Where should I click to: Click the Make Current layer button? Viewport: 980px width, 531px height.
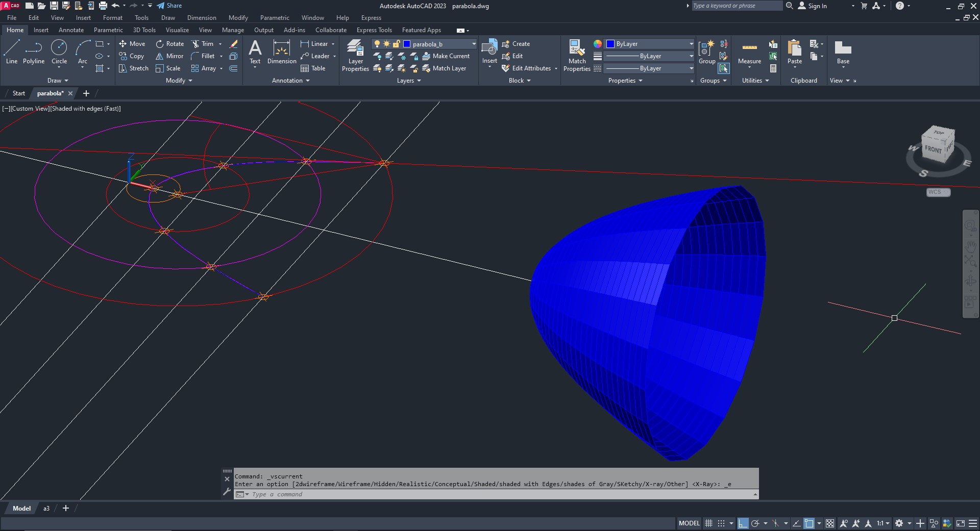tap(446, 56)
